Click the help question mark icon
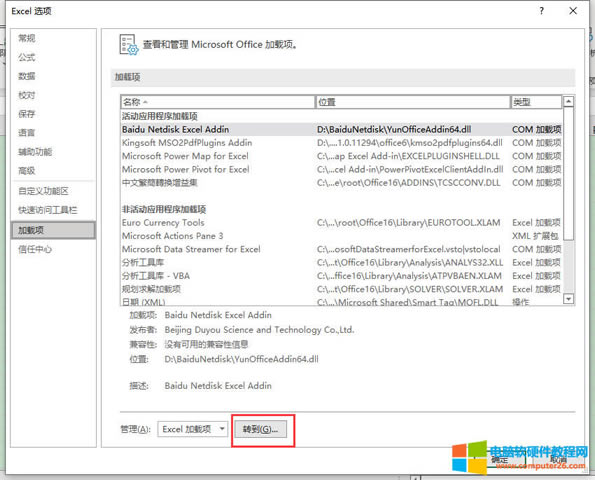Viewport: 595px width, 480px height. pos(541,11)
